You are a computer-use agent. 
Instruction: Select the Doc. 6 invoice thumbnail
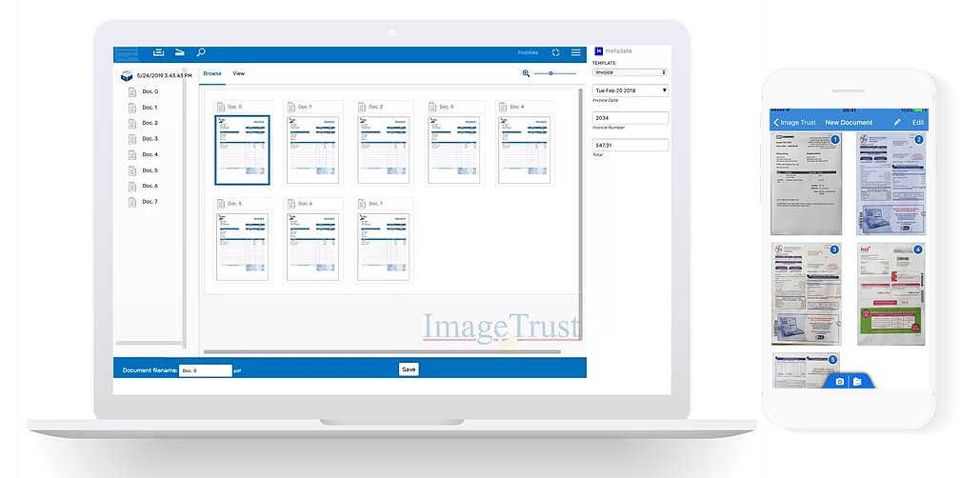click(313, 247)
